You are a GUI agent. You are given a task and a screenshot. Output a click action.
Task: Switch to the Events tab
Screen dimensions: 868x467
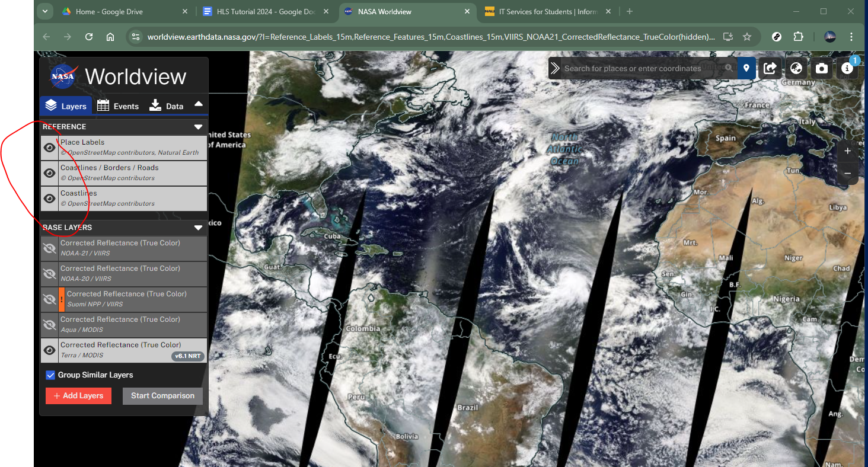[x=118, y=106]
